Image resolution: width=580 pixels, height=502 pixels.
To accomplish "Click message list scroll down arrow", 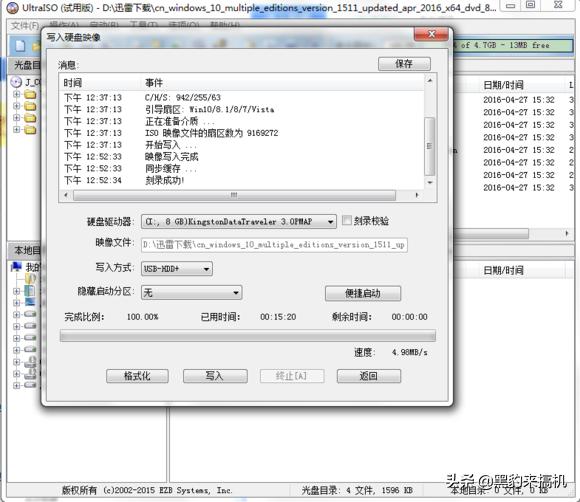I will pos(429,182).
